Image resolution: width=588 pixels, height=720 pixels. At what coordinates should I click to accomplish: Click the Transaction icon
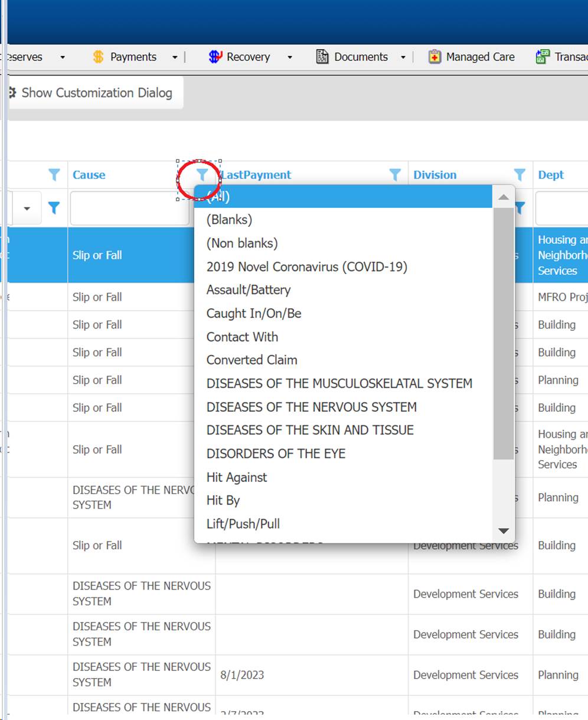(x=542, y=57)
